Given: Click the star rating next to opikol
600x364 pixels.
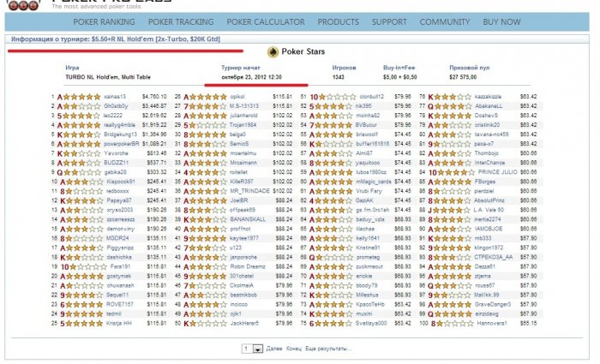Looking at the screenshot, I should pos(208,97).
